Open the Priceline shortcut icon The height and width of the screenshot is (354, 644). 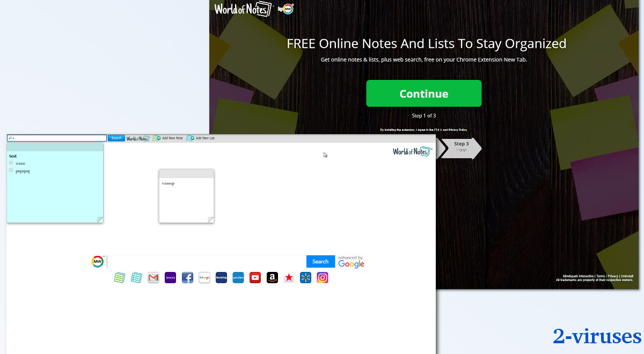click(x=238, y=277)
